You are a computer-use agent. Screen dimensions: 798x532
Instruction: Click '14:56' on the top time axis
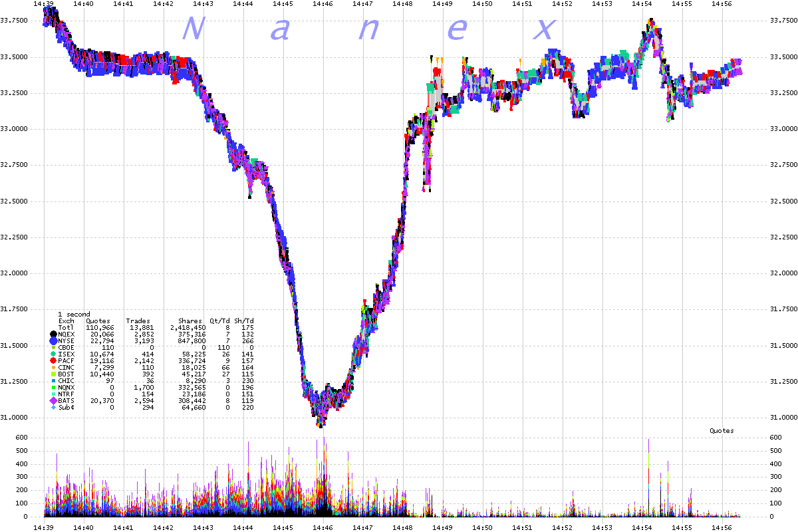[722, 4]
